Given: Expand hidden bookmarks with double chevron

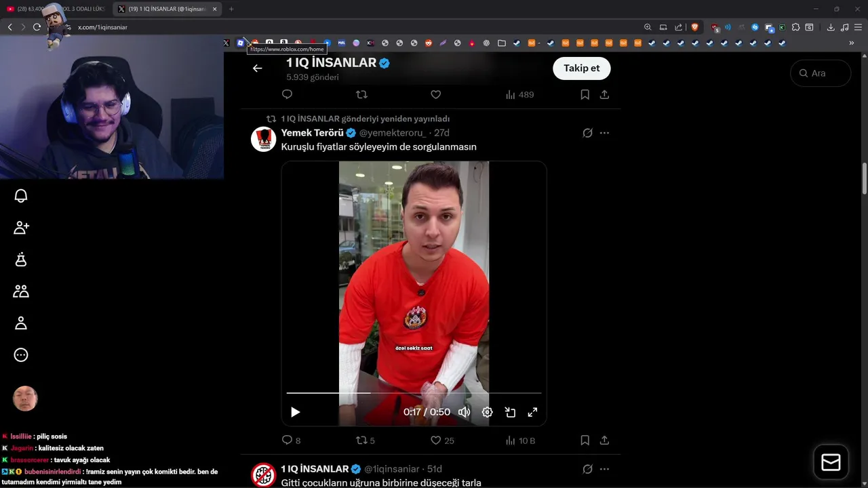Looking at the screenshot, I should pos(852,43).
